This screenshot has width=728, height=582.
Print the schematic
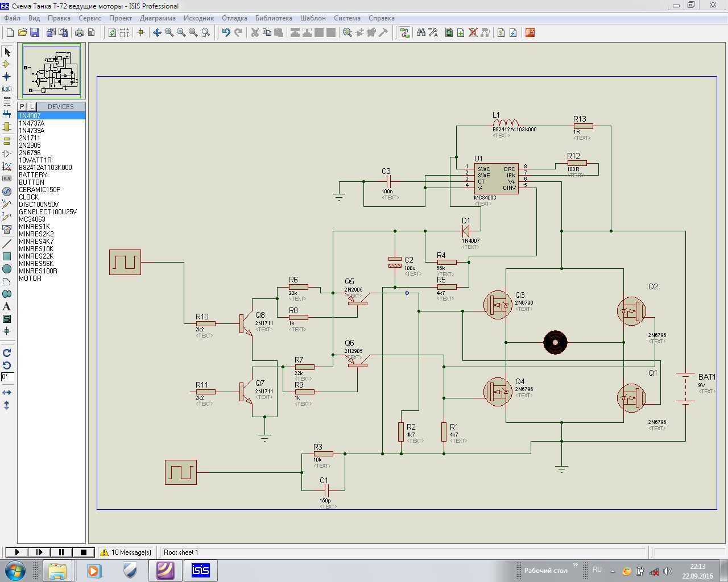point(79,32)
